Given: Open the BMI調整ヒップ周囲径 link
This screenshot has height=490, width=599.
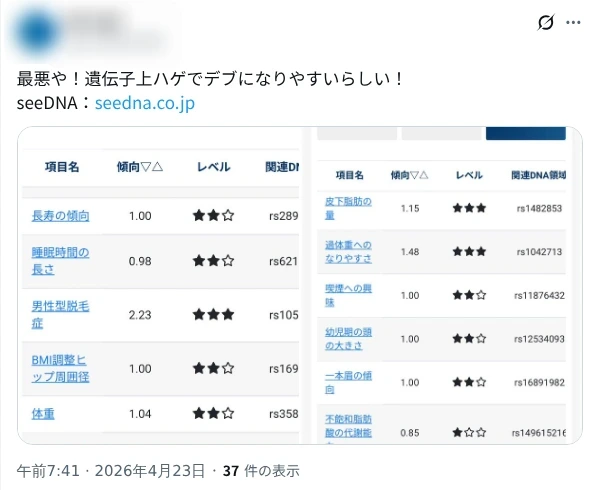Looking at the screenshot, I should tap(60, 369).
